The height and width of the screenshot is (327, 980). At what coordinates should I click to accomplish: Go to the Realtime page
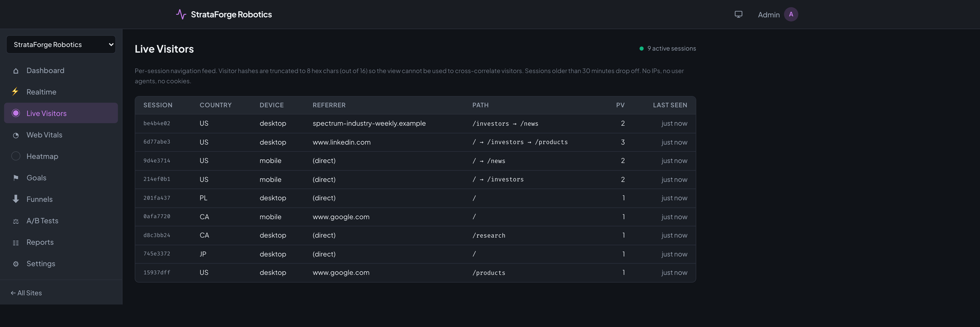[61, 92]
